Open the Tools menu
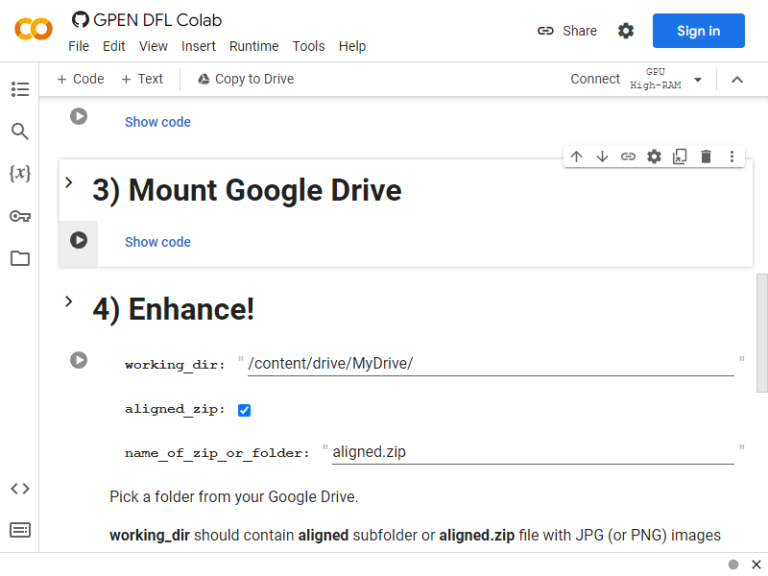768x576 pixels. pyautogui.click(x=309, y=46)
